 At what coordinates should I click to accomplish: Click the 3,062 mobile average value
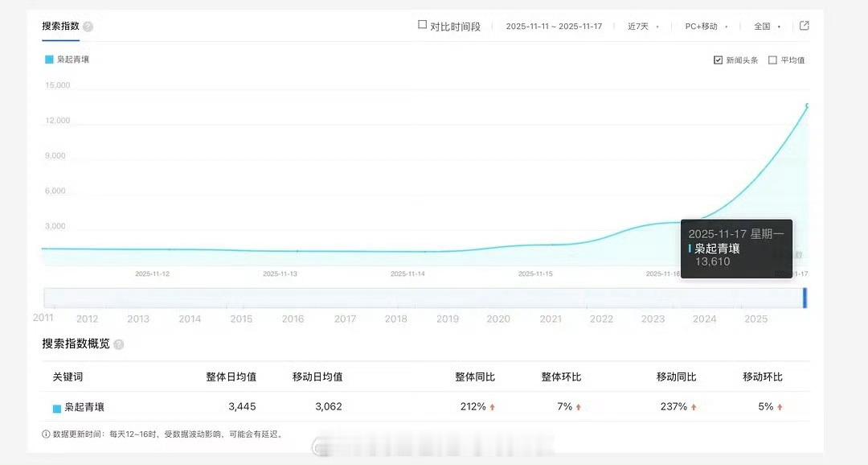click(x=328, y=407)
